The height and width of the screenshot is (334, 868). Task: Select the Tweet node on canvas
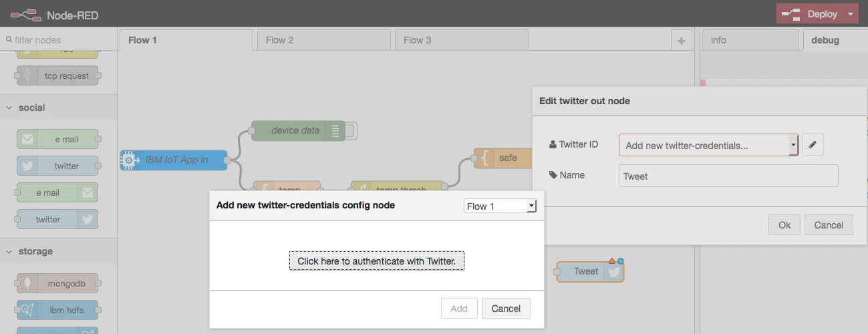(x=590, y=271)
